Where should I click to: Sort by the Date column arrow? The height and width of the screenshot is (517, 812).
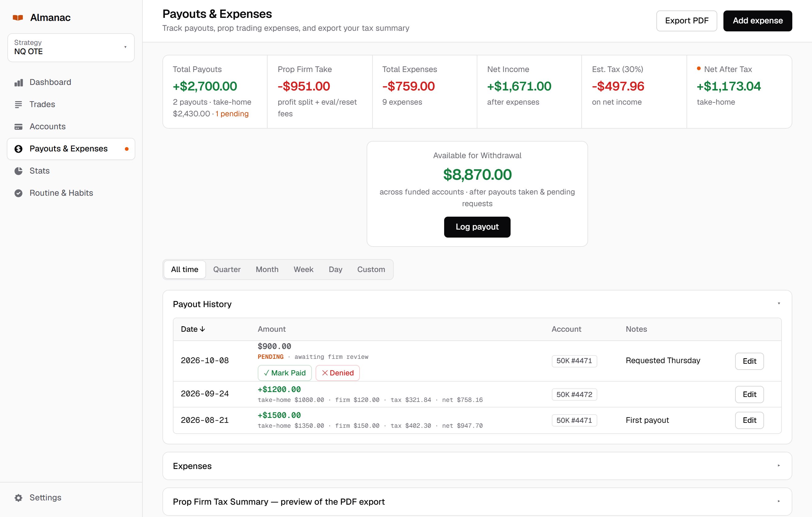point(202,329)
